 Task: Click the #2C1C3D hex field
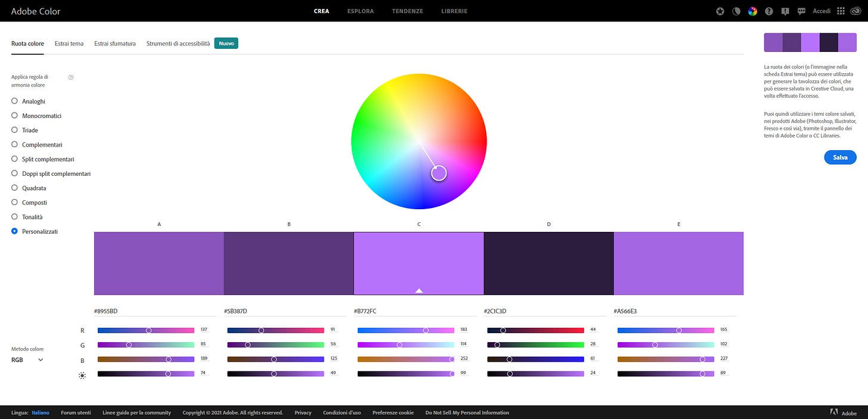[545, 311]
